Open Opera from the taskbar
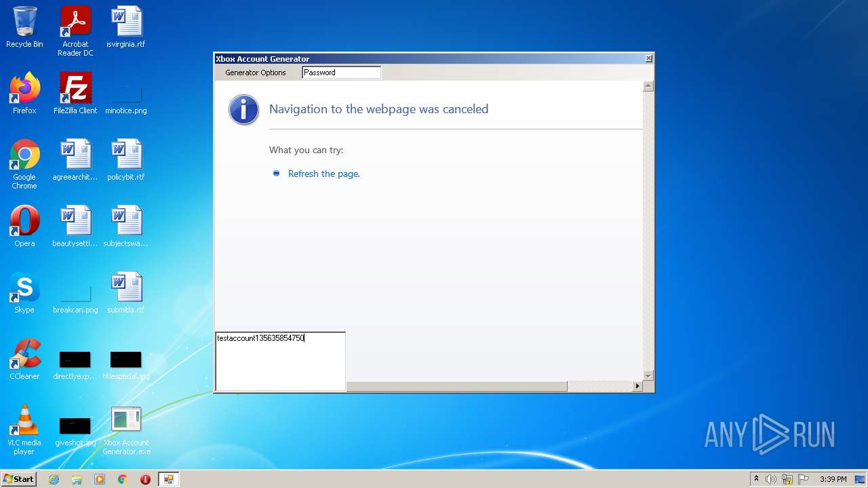 pos(145,479)
